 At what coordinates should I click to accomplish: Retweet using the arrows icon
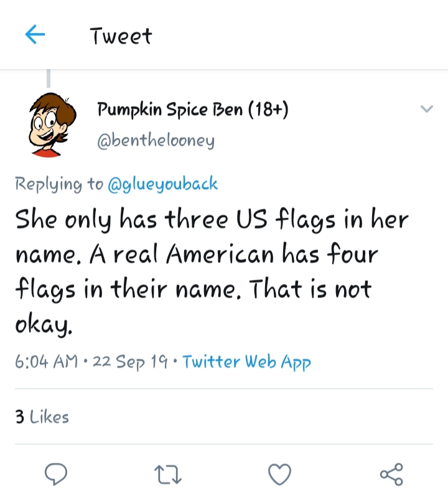click(x=168, y=475)
